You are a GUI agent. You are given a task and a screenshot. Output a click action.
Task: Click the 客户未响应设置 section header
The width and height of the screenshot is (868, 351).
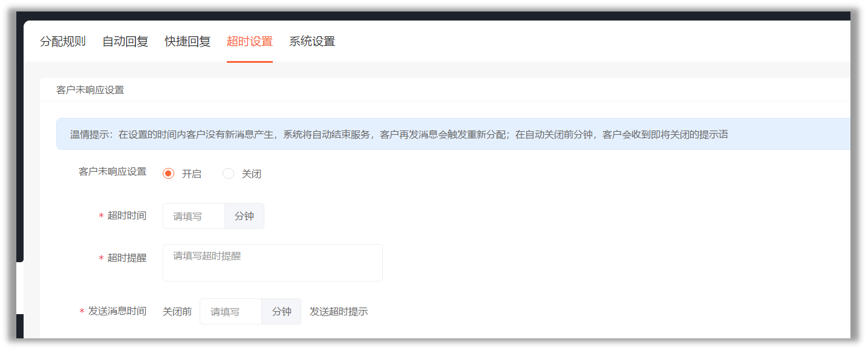pos(90,90)
